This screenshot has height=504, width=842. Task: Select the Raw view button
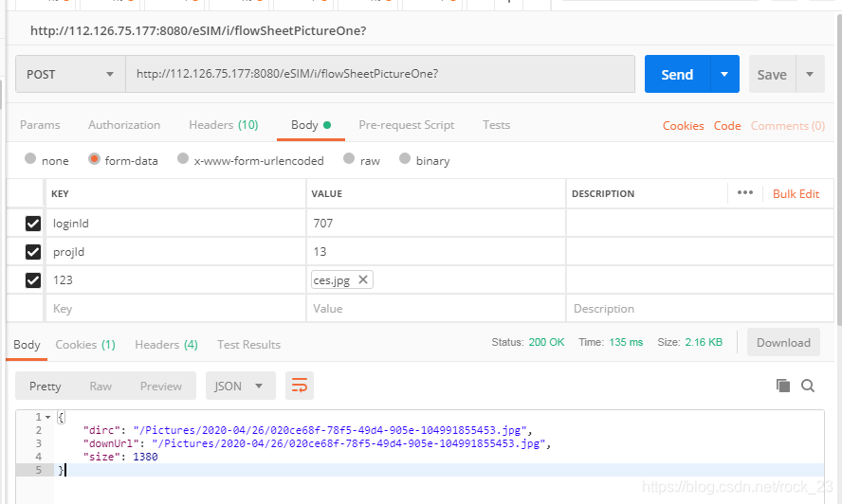point(101,386)
